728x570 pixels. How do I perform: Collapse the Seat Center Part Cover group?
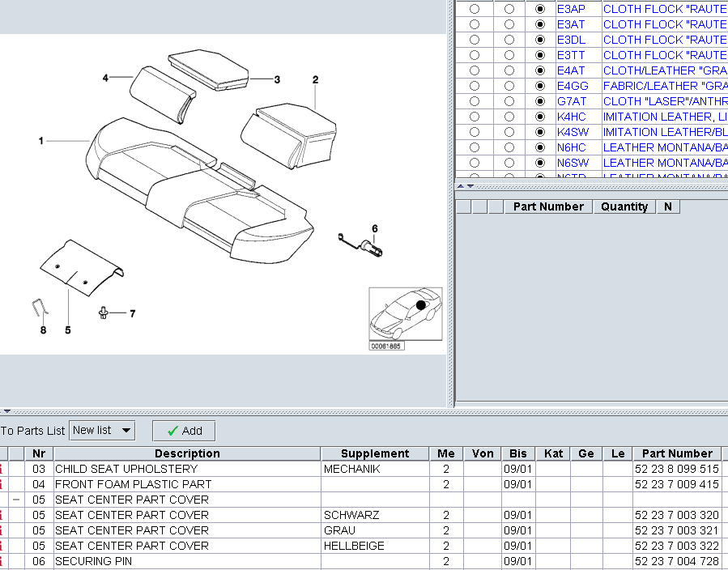[x=16, y=500]
